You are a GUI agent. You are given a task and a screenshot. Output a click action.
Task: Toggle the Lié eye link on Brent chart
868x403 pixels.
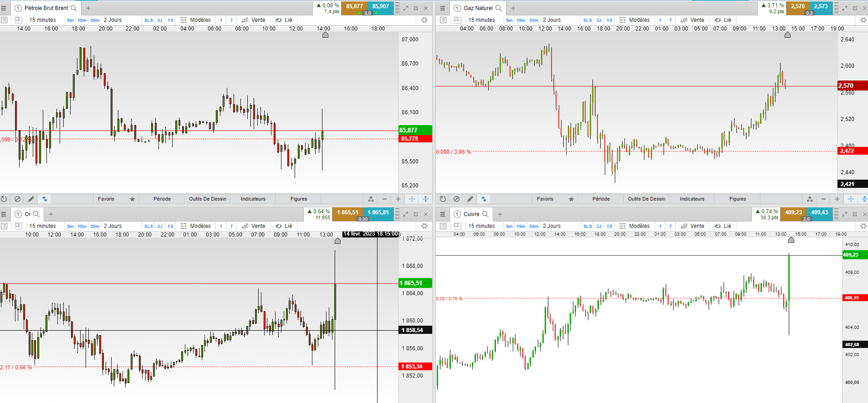284,20
